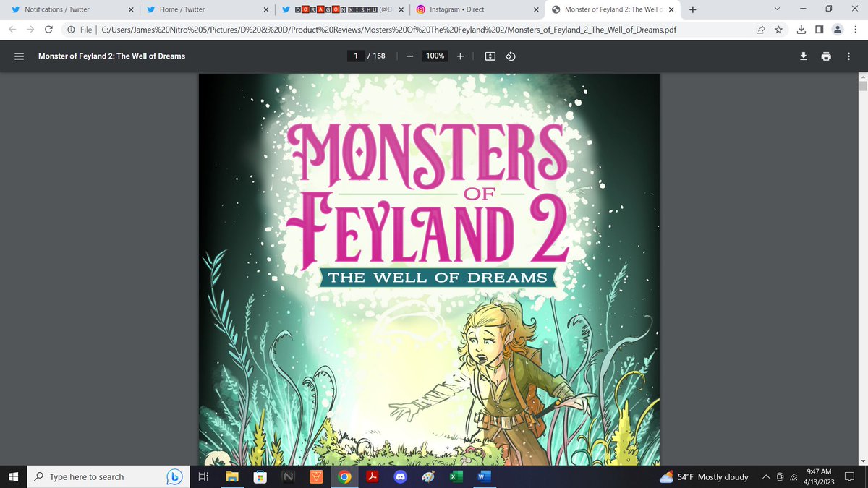The image size is (868, 488).
Task: Open Bing chat icon in search box
Action: [174, 476]
